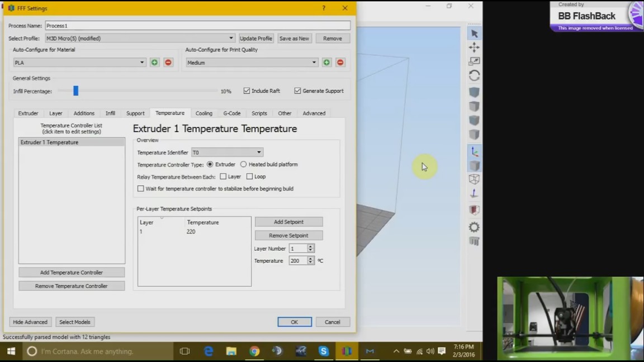Open the cross section view icon
Viewport: 644px width, 362px height.
[x=474, y=210]
